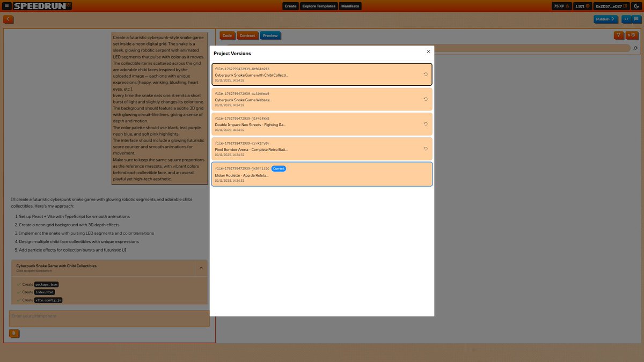Select the Cyberpunk Snake Game with Chibi Collecti... version card
This screenshot has height=362, width=644.
[322, 75]
